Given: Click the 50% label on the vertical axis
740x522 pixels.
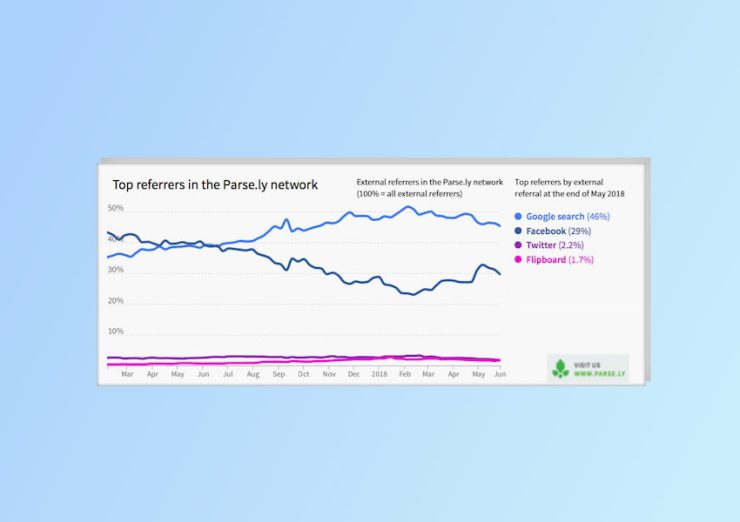Looking at the screenshot, I should coord(115,208).
